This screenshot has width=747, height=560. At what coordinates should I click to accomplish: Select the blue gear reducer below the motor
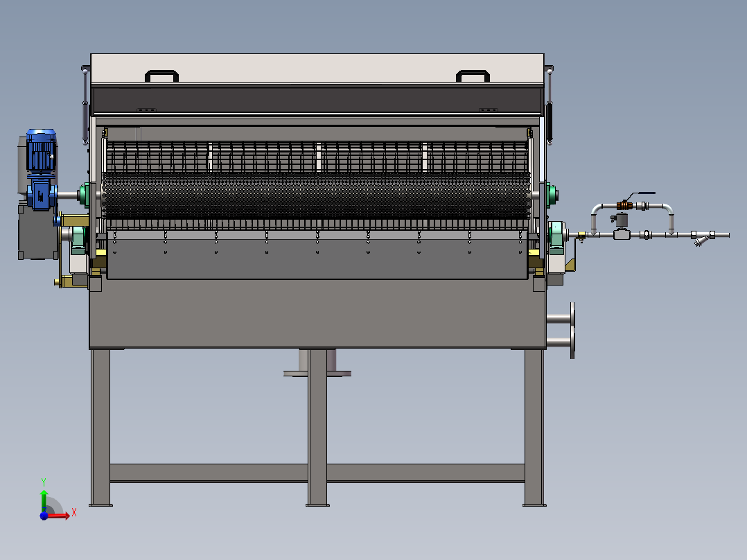point(42,193)
